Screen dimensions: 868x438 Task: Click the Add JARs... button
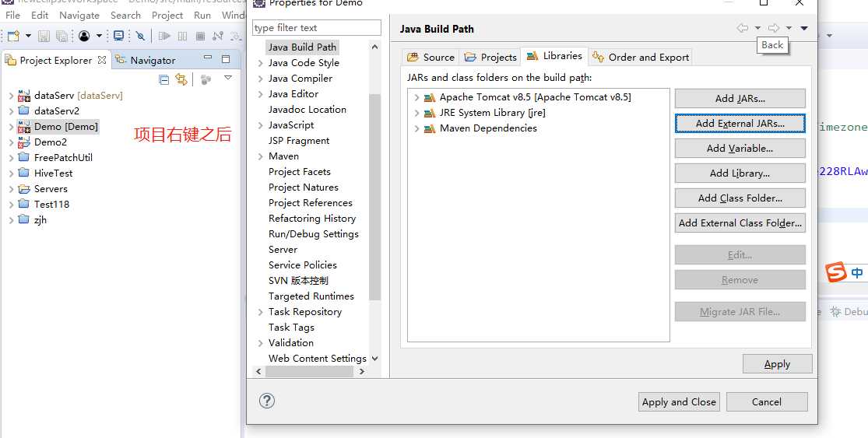740,99
